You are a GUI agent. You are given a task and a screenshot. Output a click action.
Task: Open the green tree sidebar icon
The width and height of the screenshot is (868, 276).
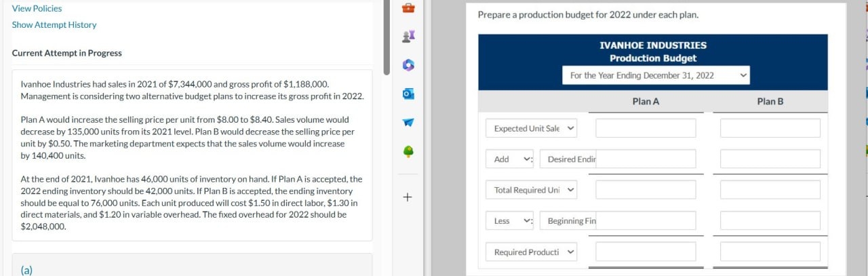[x=408, y=151]
